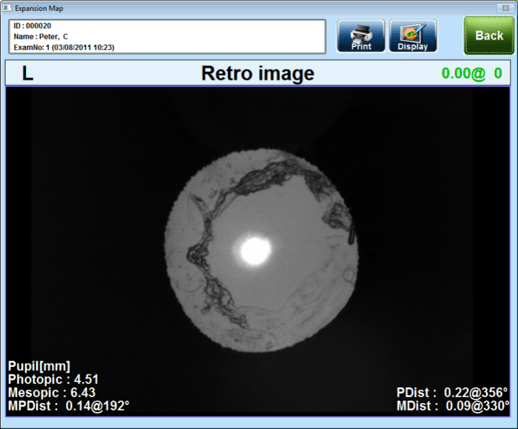Click the MPDist 0.14@192° value
518x429 pixels.
(x=69, y=406)
